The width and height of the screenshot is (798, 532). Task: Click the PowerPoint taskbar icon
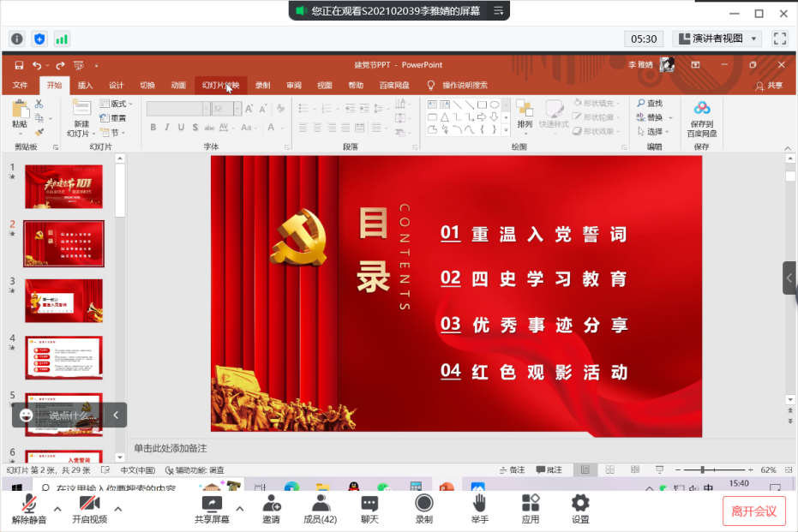pyautogui.click(x=447, y=487)
